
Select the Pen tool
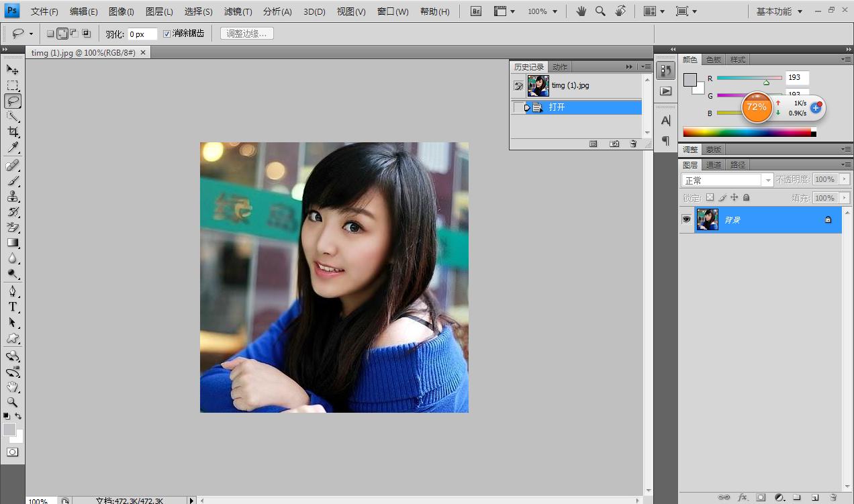point(13,291)
